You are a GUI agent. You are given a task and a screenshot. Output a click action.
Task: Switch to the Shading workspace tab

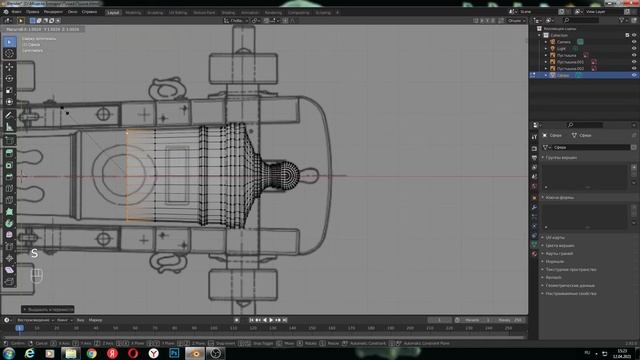[228, 13]
